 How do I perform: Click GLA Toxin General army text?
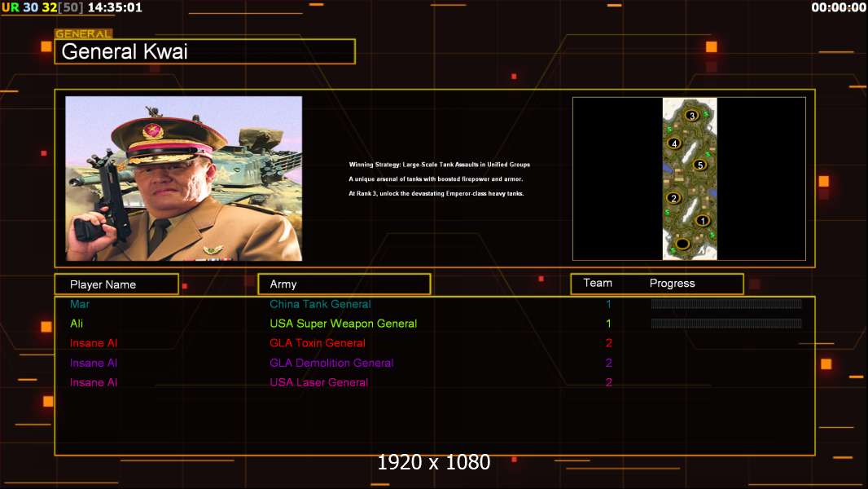[318, 343]
